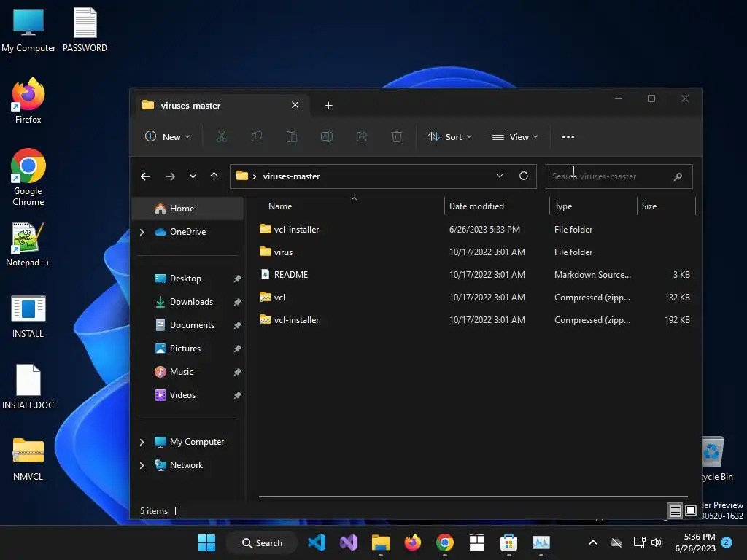
Task: Expand Network in navigation pane
Action: 142,465
